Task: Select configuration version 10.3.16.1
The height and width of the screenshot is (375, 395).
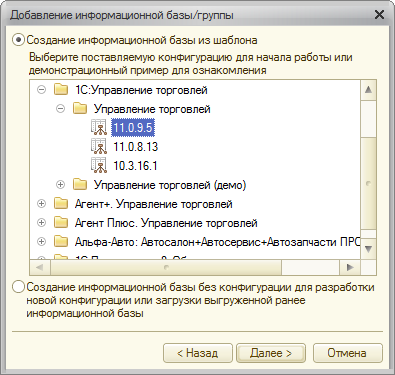Action: pos(135,166)
